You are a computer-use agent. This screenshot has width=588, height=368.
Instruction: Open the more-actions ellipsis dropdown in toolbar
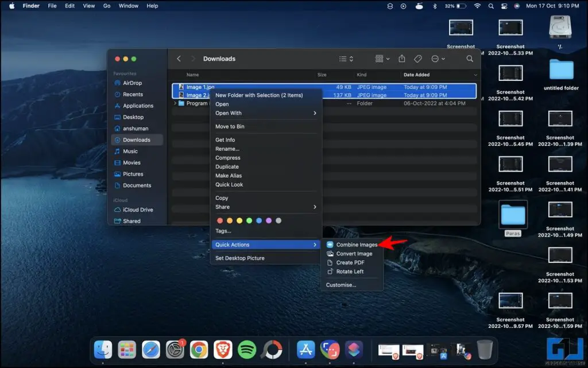click(x=436, y=58)
